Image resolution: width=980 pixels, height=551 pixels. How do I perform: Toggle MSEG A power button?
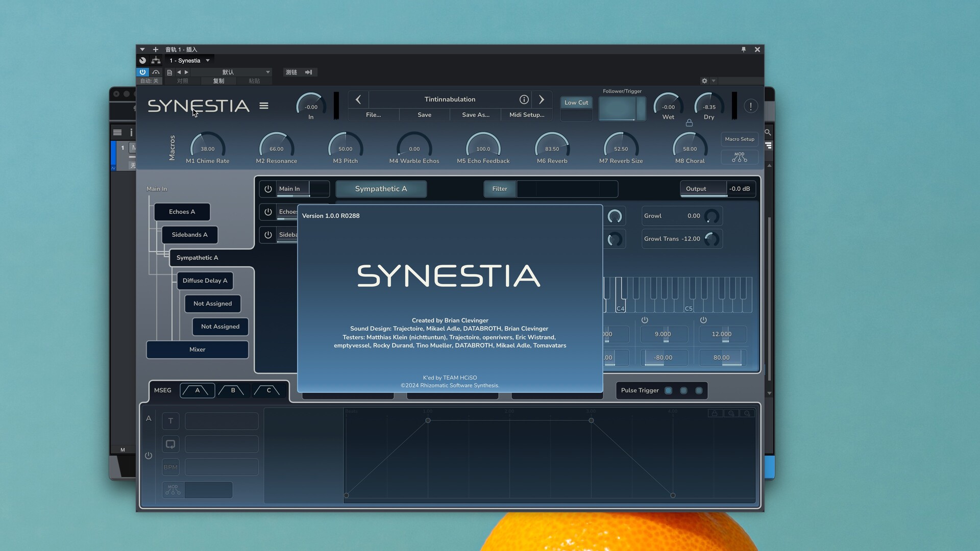click(x=149, y=456)
